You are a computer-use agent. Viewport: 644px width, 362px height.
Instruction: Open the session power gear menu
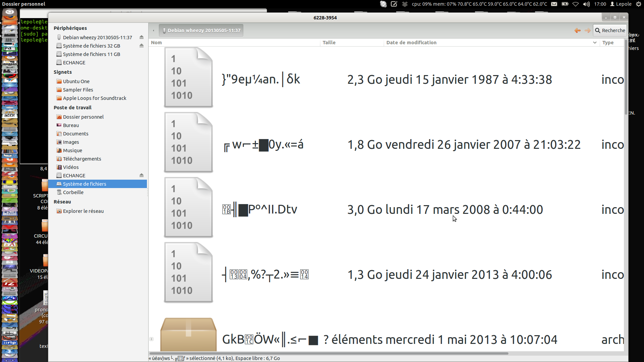(639, 4)
